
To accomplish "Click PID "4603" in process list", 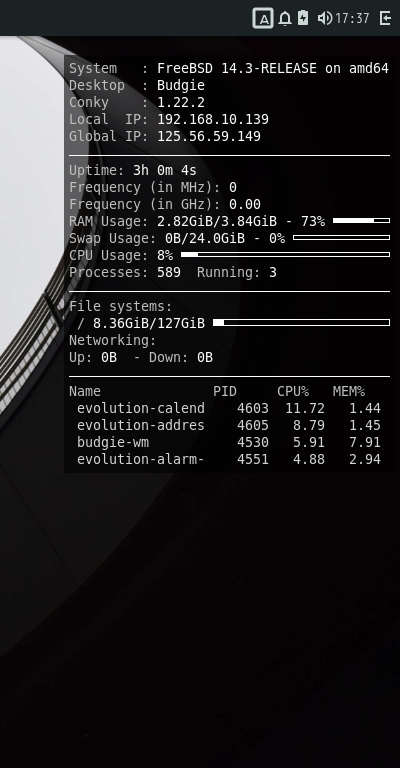I will (253, 408).
